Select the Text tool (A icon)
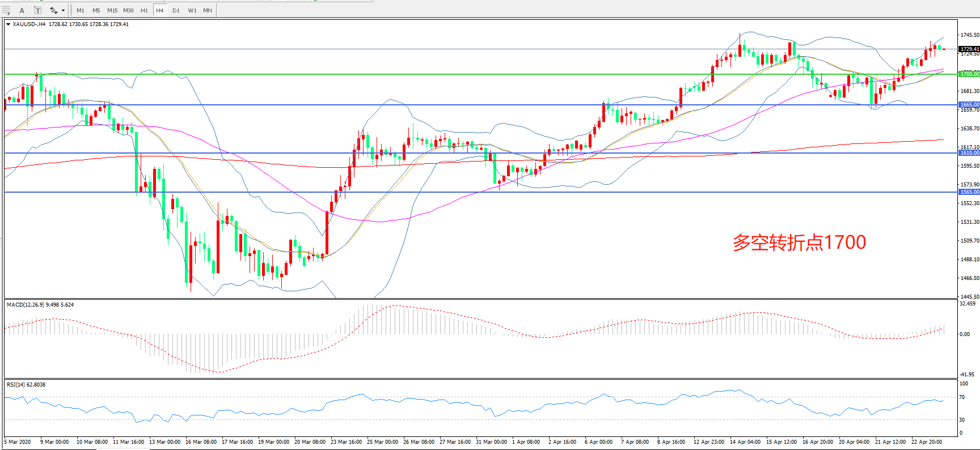 tap(22, 10)
